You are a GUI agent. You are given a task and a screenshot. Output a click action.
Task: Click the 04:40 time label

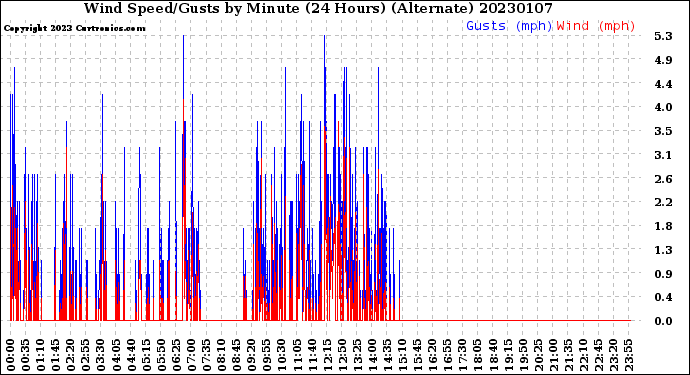(x=131, y=355)
